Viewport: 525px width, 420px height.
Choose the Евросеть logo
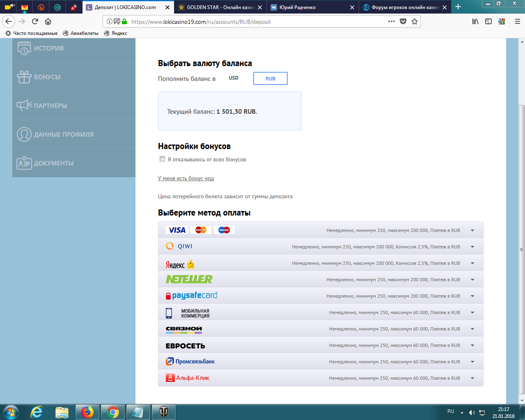pos(185,346)
